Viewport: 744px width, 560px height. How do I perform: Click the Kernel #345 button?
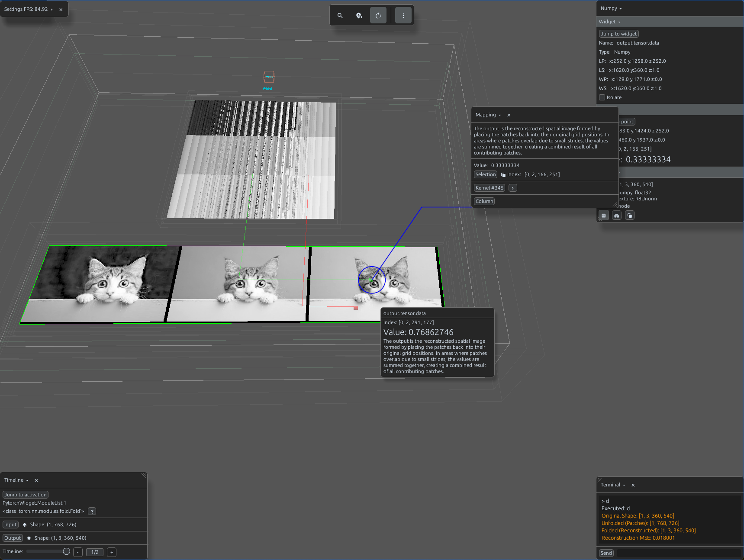[x=490, y=188]
